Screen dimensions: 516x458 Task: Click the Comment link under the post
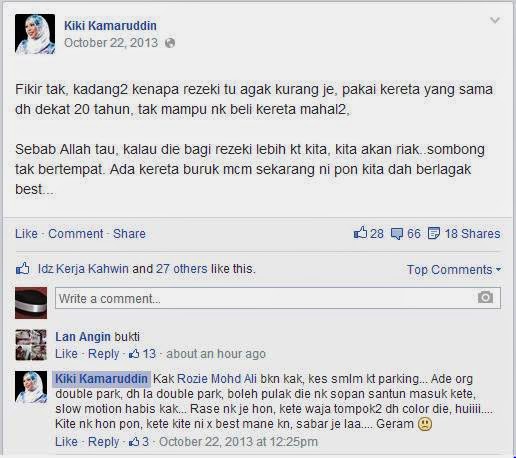(76, 233)
